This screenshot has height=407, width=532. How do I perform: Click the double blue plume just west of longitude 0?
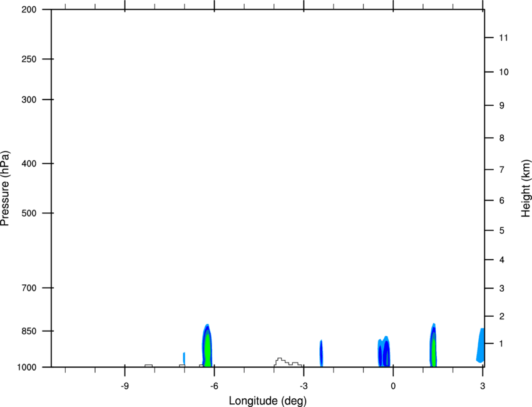click(384, 352)
